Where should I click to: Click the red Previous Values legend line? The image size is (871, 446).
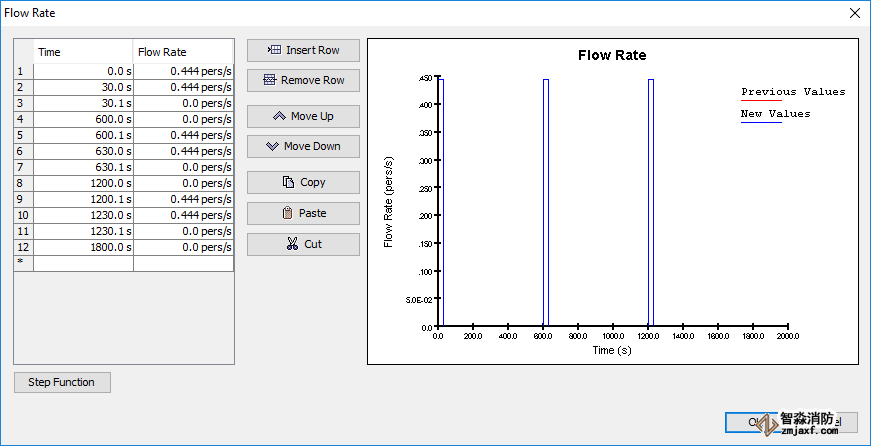click(761, 100)
